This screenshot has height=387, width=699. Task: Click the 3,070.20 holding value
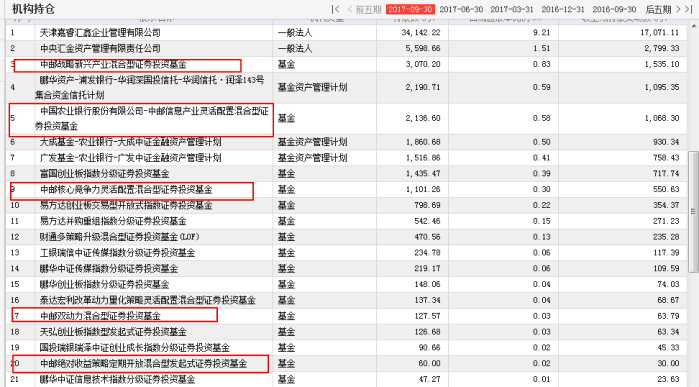coord(423,64)
